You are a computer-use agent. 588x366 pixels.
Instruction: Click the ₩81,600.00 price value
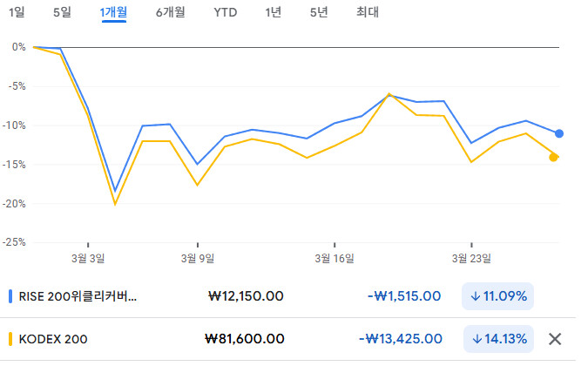click(244, 339)
